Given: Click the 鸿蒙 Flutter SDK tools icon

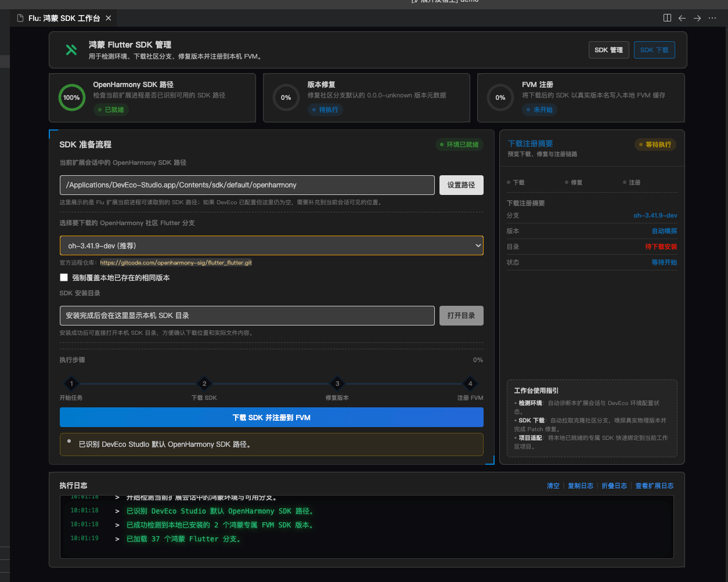Looking at the screenshot, I should (71, 50).
